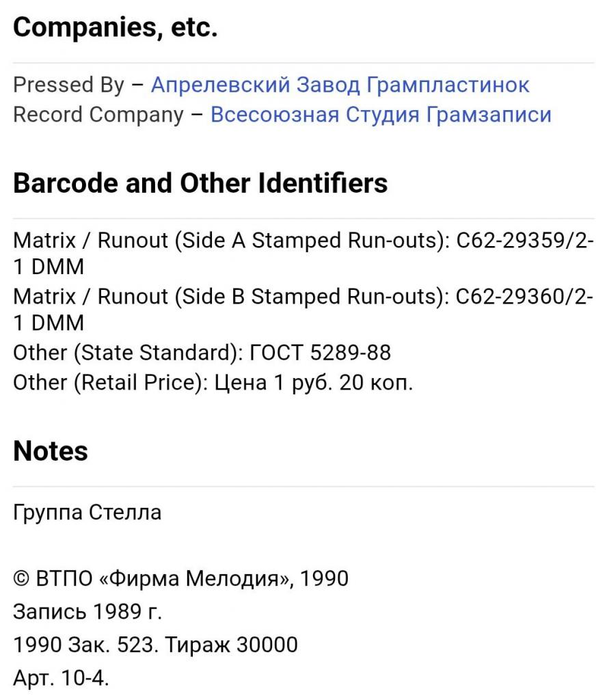Click the Тираж 30000 text

click(x=231, y=645)
